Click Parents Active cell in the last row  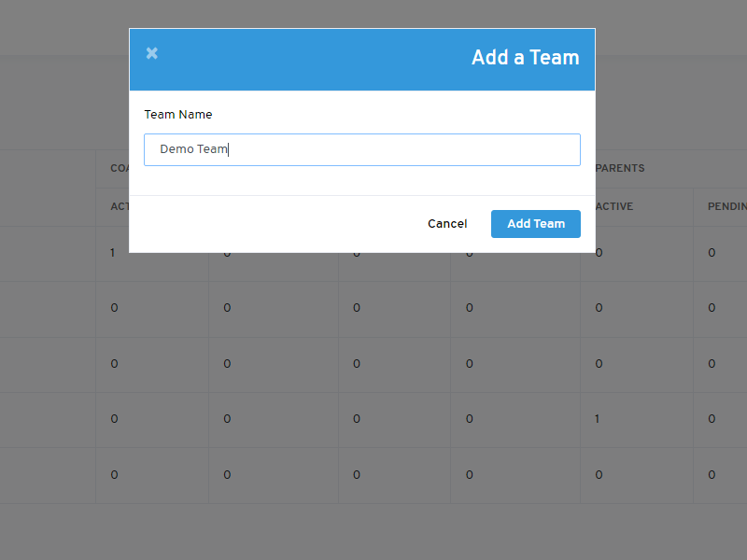(x=599, y=475)
